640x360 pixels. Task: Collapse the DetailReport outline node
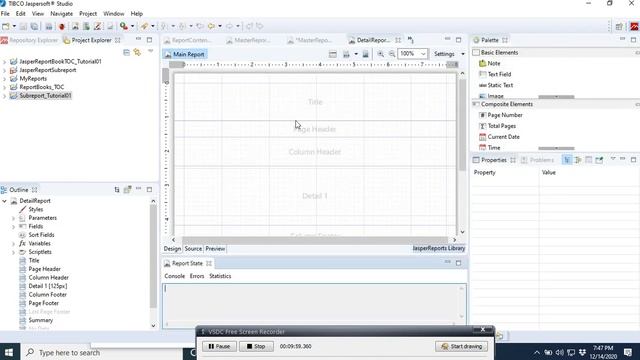(x=4, y=201)
